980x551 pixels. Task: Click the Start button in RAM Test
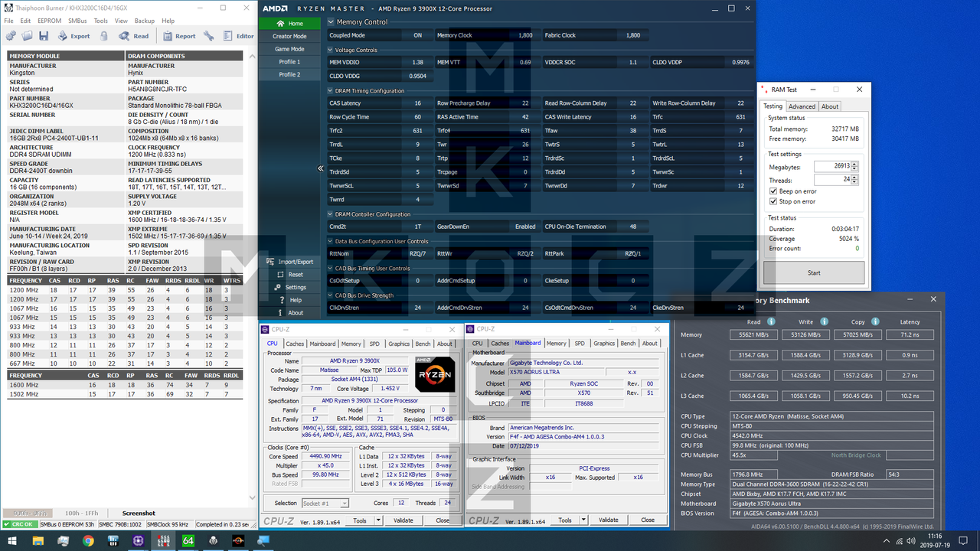coord(814,272)
